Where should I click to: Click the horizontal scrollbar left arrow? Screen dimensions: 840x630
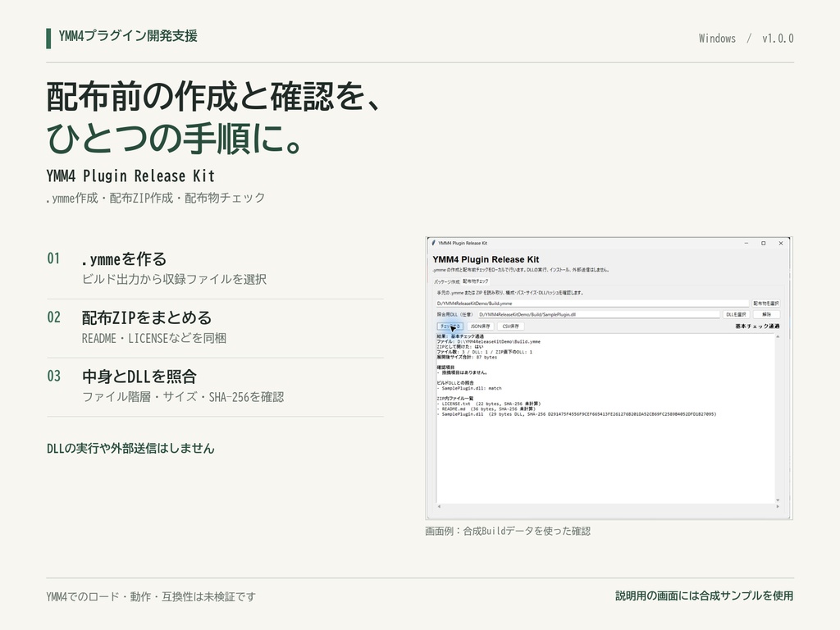tap(439, 506)
